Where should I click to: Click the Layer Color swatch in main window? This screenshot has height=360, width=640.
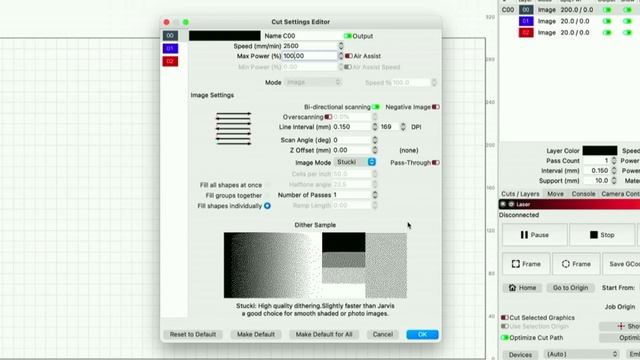[x=600, y=151]
